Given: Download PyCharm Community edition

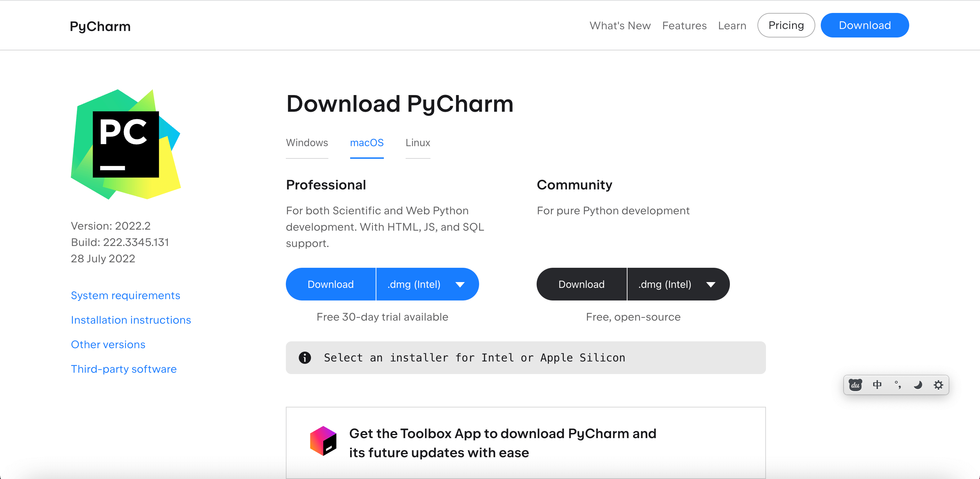Looking at the screenshot, I should [581, 284].
